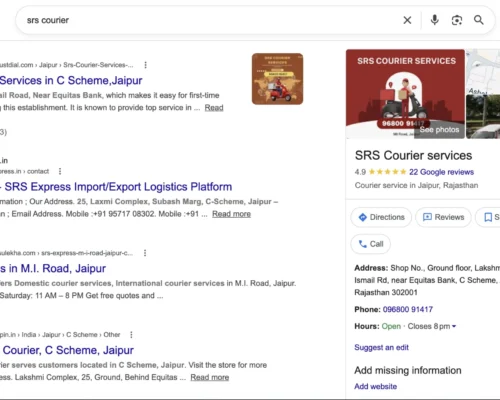The width and height of the screenshot is (500, 400).
Task: Focus the srs courier search field
Action: 210,20
